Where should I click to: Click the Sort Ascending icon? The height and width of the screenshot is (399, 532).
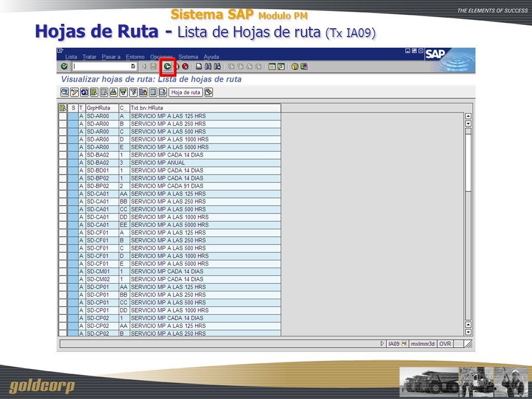[x=114, y=92]
